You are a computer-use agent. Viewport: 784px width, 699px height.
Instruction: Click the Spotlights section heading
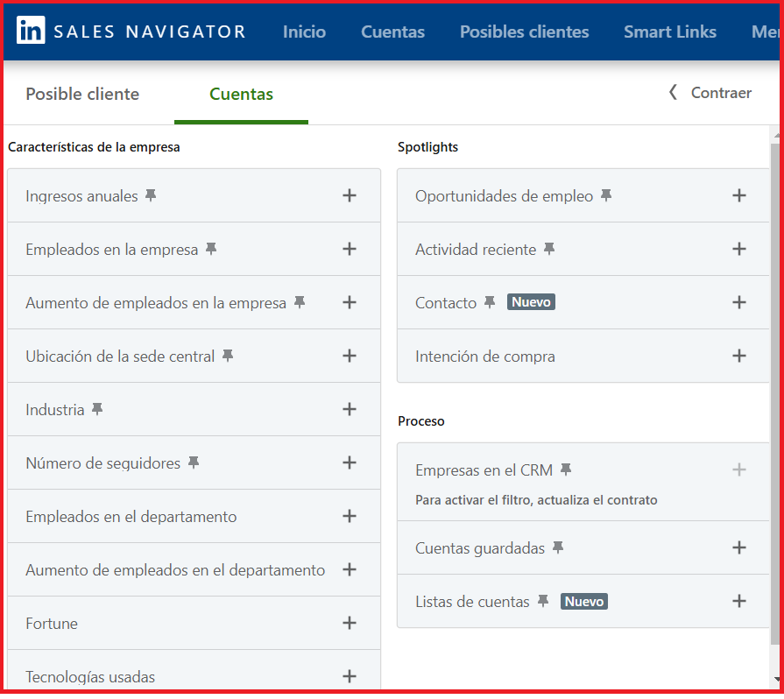pos(427,147)
